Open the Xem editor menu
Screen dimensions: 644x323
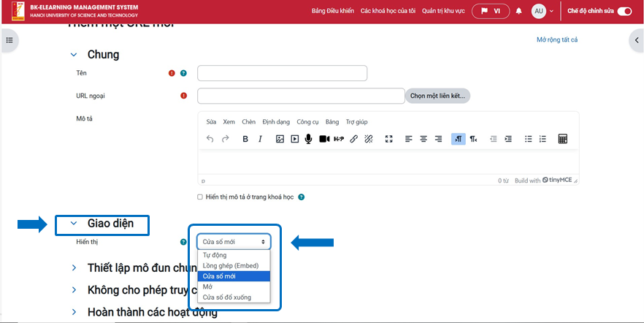coord(229,122)
